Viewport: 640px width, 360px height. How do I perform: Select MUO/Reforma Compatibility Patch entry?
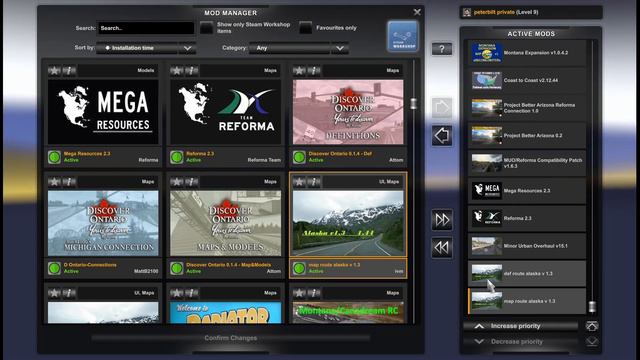click(x=527, y=163)
